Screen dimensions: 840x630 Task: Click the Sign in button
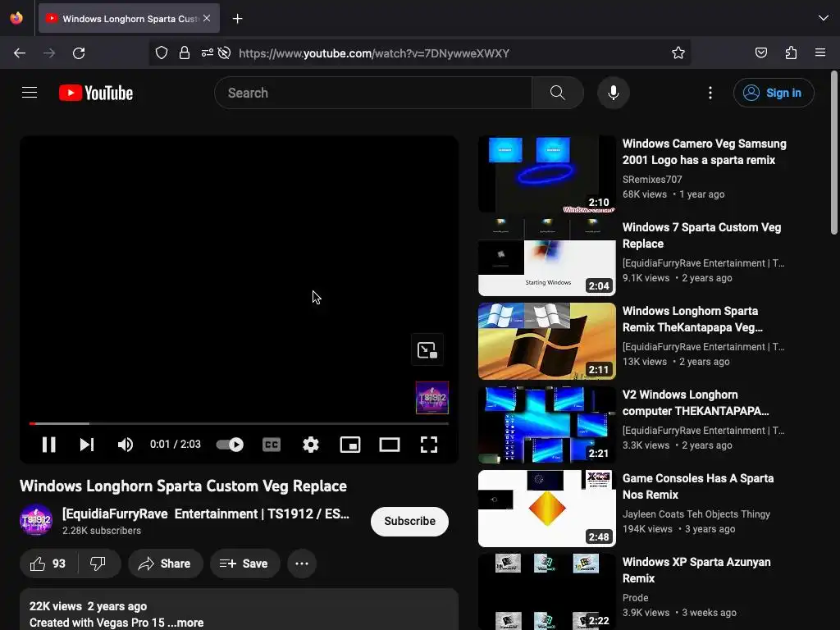pyautogui.click(x=774, y=93)
